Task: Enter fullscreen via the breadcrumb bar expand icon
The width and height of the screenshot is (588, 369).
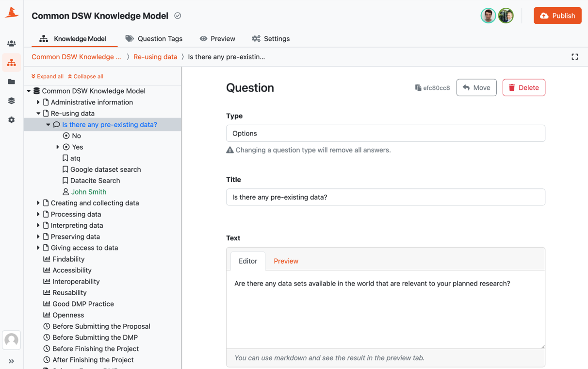Action: [x=574, y=57]
